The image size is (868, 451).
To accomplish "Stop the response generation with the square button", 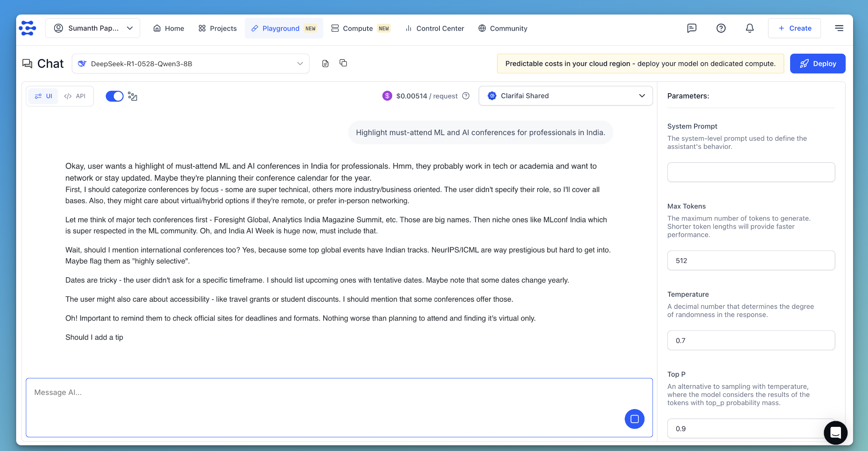I will [634, 419].
